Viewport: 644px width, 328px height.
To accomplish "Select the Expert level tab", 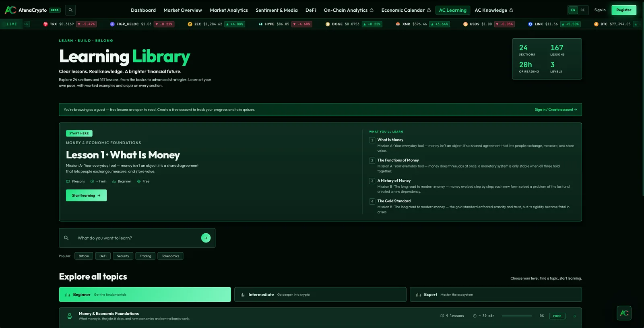I will pos(496,295).
